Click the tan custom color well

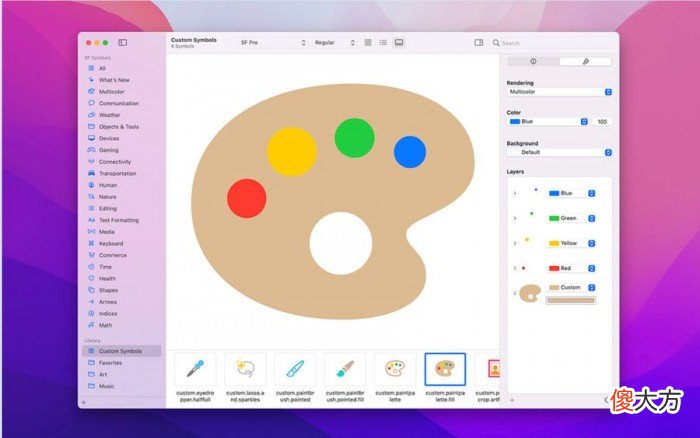click(x=571, y=300)
